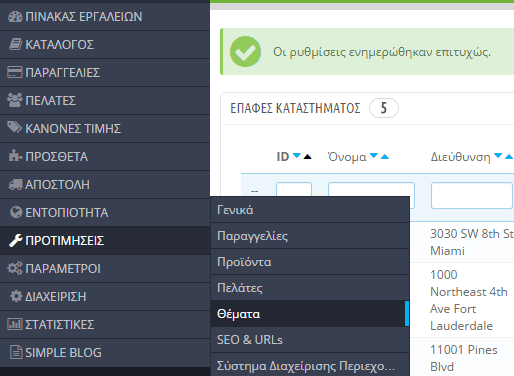Click the statistics bar chart icon
The image size is (514, 376).
pos(15,324)
